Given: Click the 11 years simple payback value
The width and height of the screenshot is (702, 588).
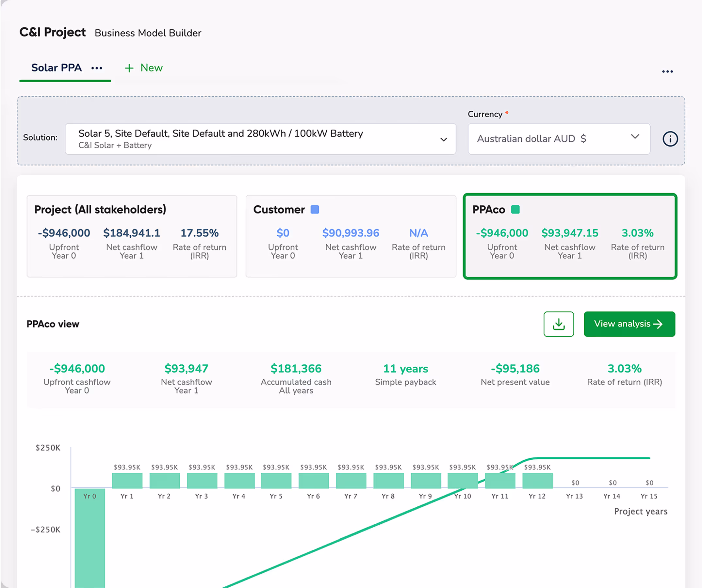Looking at the screenshot, I should [x=405, y=369].
